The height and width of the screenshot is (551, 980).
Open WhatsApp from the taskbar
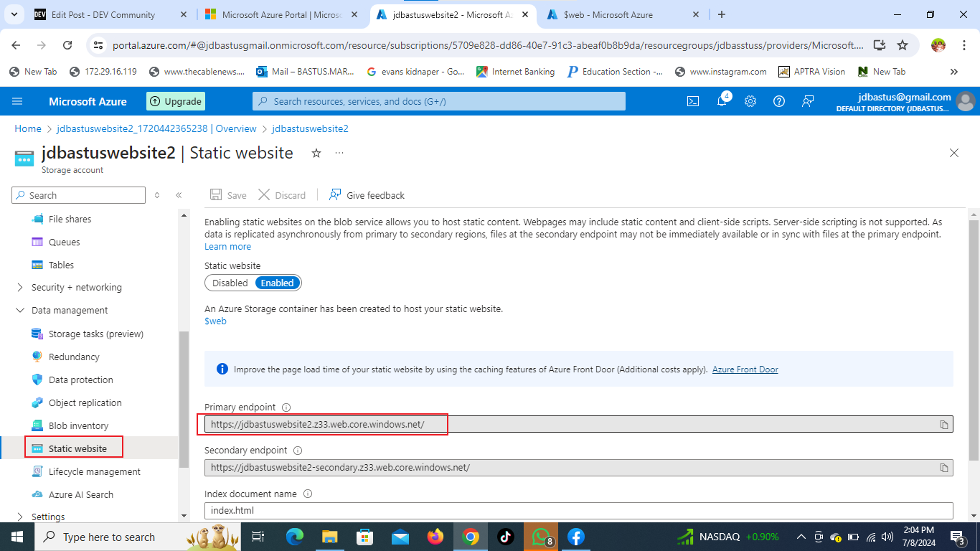(x=540, y=537)
